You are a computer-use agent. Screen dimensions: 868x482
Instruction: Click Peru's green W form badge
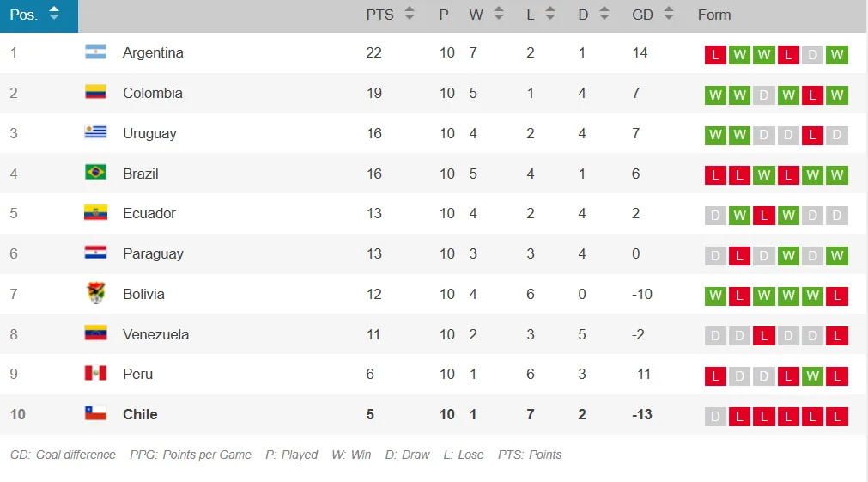pos(812,376)
